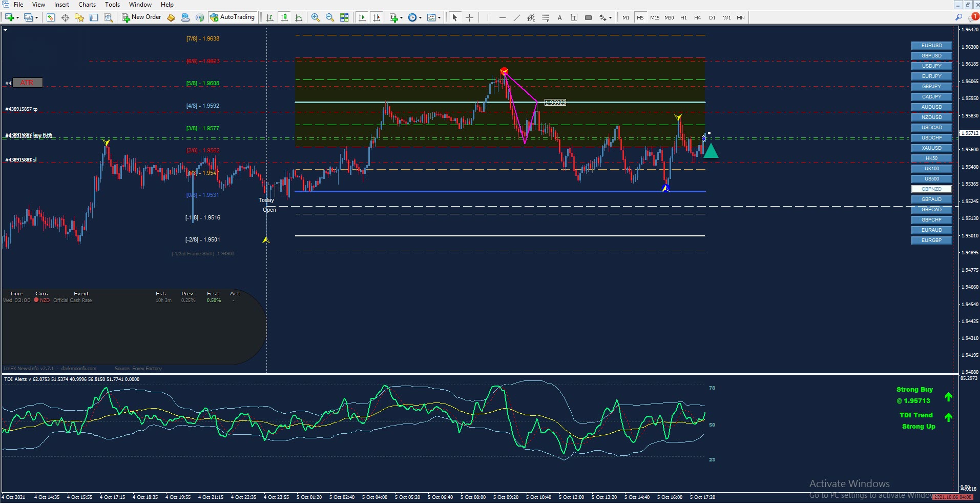The image size is (980, 504).
Task: Open a new chart window
Action: coord(9,17)
